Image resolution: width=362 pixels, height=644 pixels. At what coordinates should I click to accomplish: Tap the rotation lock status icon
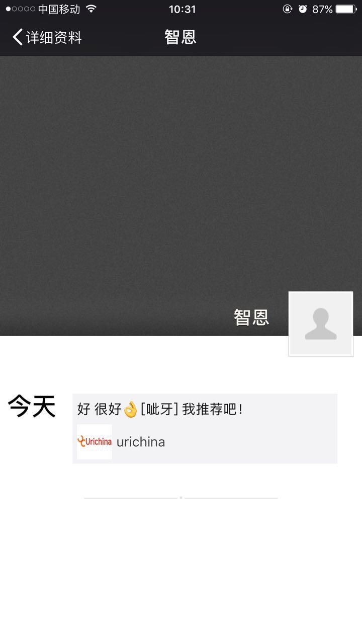point(288,9)
